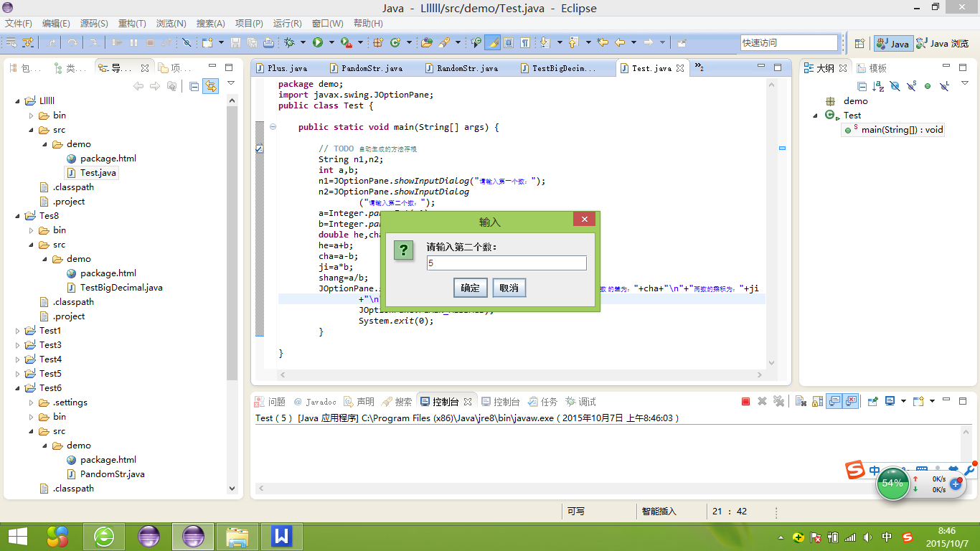Switch to the Java perspective button
The height and width of the screenshot is (551, 980).
[x=893, y=43]
